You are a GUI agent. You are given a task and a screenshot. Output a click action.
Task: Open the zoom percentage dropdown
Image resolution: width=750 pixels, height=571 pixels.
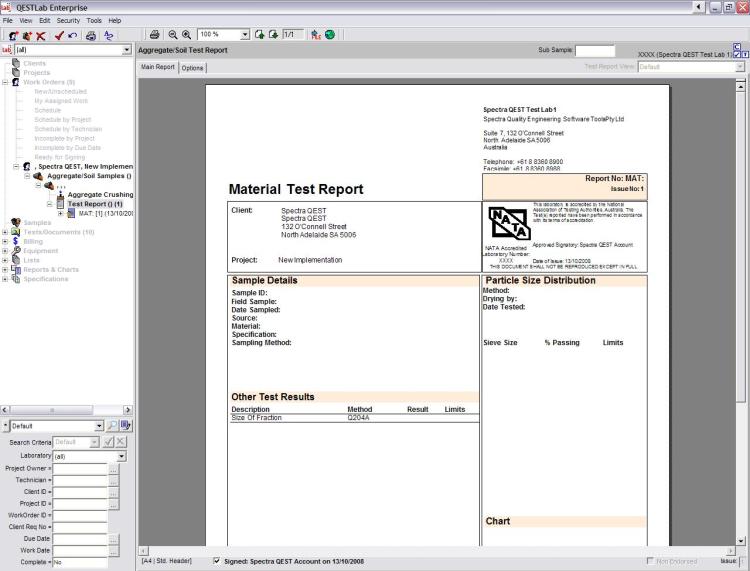tap(246, 34)
